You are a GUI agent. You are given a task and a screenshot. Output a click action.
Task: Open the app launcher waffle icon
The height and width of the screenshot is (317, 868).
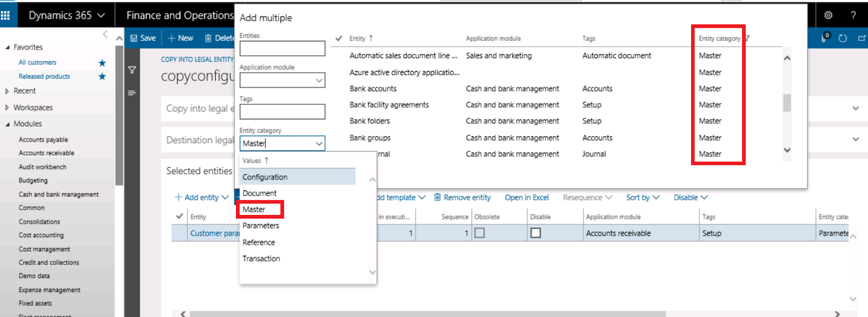tap(5, 15)
